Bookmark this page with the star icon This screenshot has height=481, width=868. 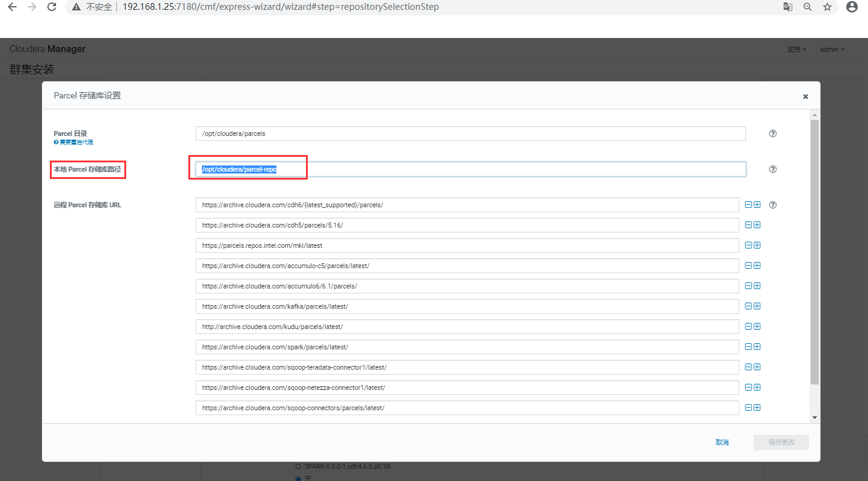827,7
